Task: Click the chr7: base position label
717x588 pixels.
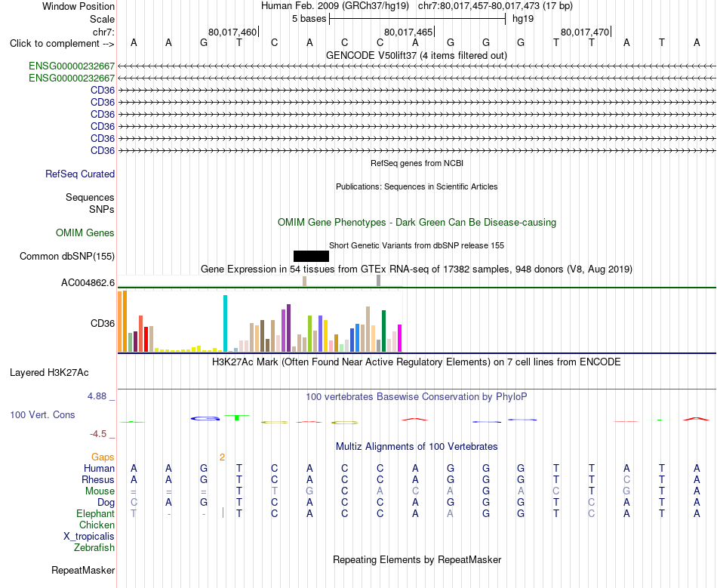Action: click(104, 32)
